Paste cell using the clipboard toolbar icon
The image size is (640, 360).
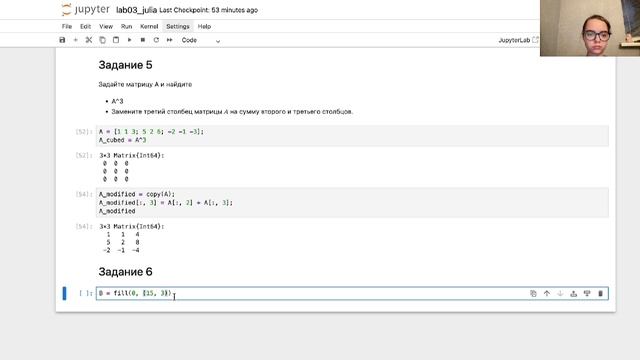[x=116, y=40]
